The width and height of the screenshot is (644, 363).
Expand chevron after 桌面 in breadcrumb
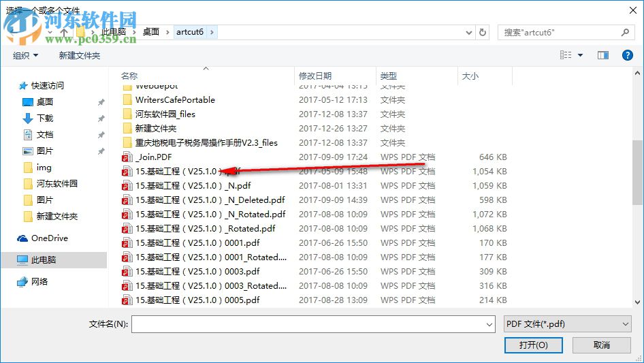tap(167, 32)
